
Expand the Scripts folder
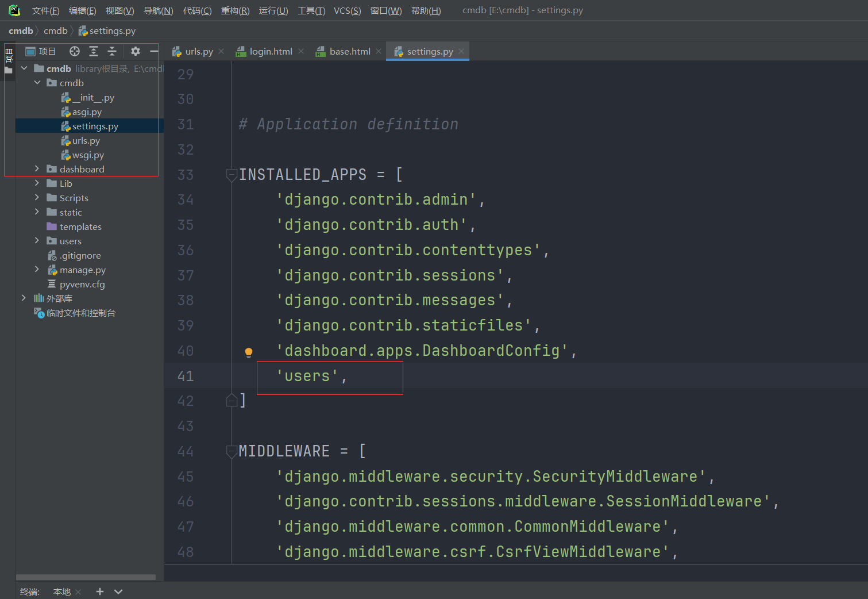(37, 198)
